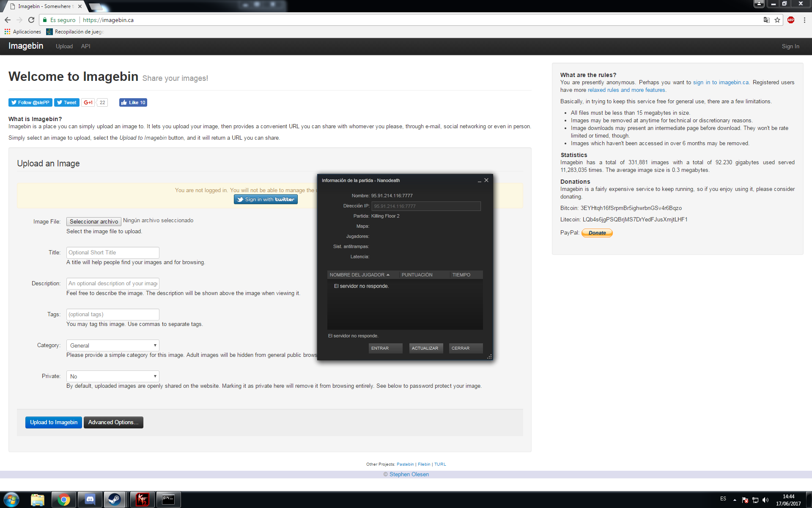Click CERRAR in the server dialog

pos(466,348)
